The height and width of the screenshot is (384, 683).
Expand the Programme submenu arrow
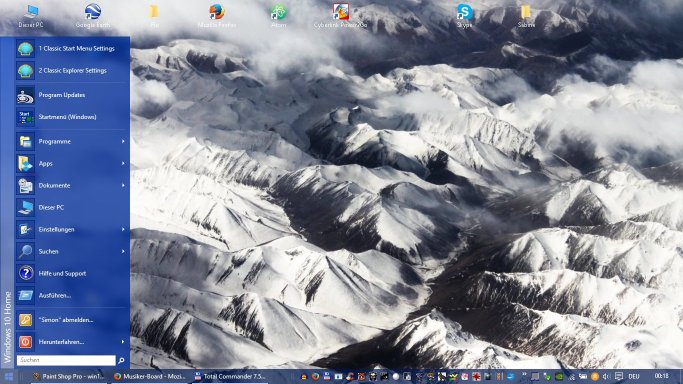click(123, 141)
